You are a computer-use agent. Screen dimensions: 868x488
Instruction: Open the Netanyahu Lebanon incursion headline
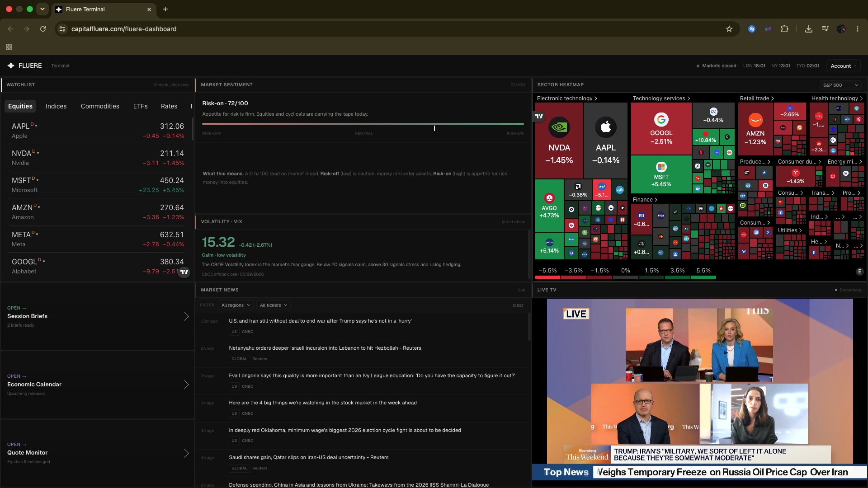point(325,348)
